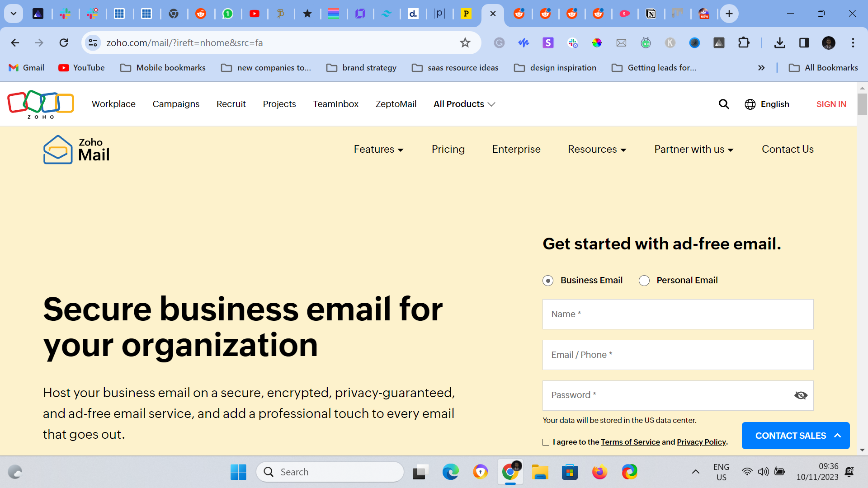
Task: Open Firefox from the taskbar
Action: [x=599, y=472]
